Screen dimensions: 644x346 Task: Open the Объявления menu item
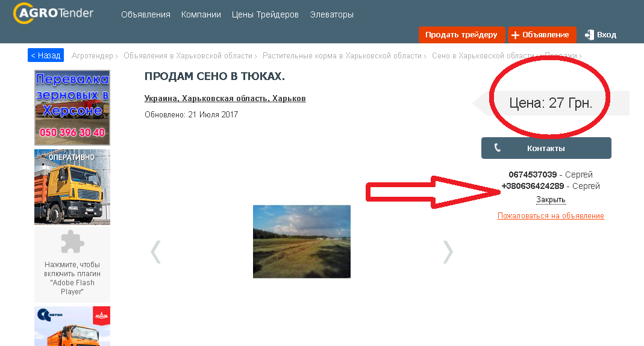tap(145, 14)
